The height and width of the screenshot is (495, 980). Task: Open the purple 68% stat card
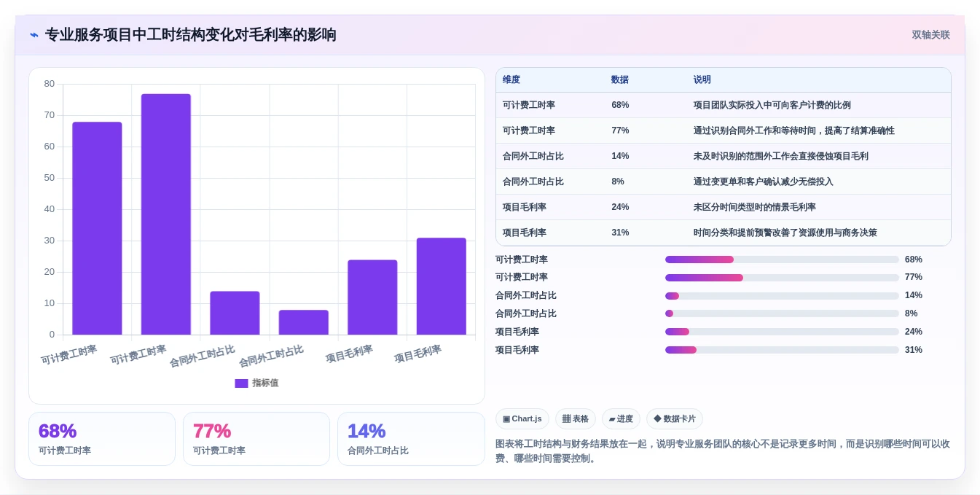[102, 439]
